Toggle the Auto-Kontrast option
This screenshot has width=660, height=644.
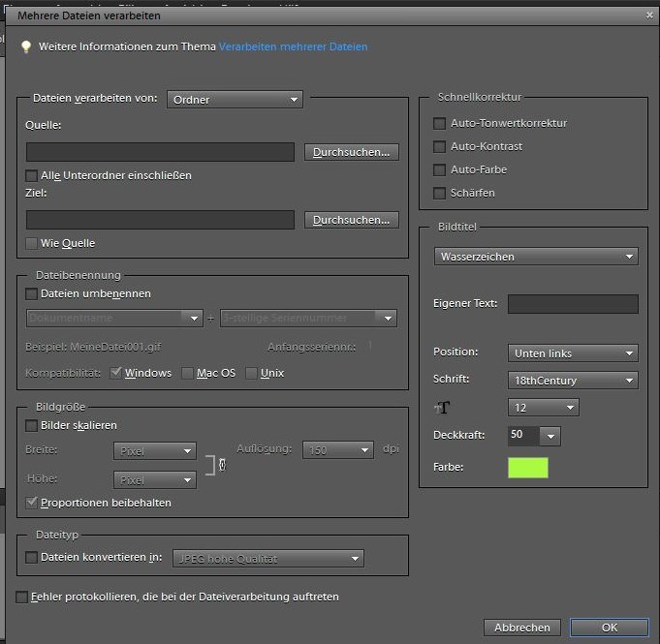point(440,146)
